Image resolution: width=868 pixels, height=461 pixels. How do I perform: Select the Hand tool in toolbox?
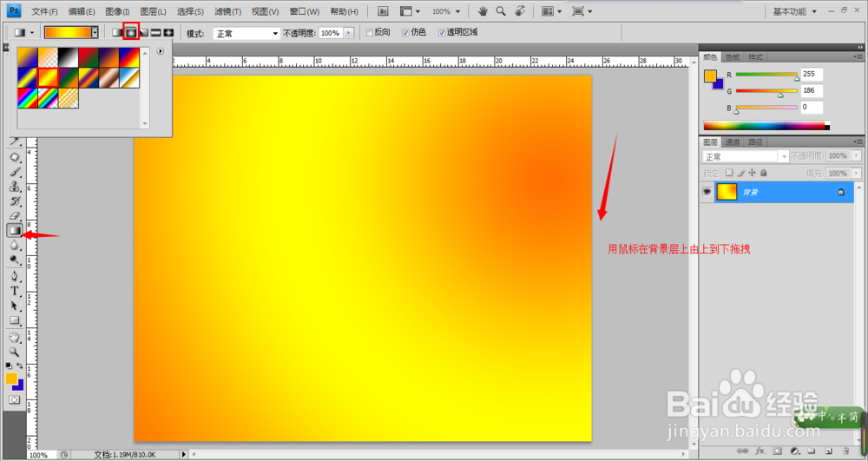click(15, 337)
